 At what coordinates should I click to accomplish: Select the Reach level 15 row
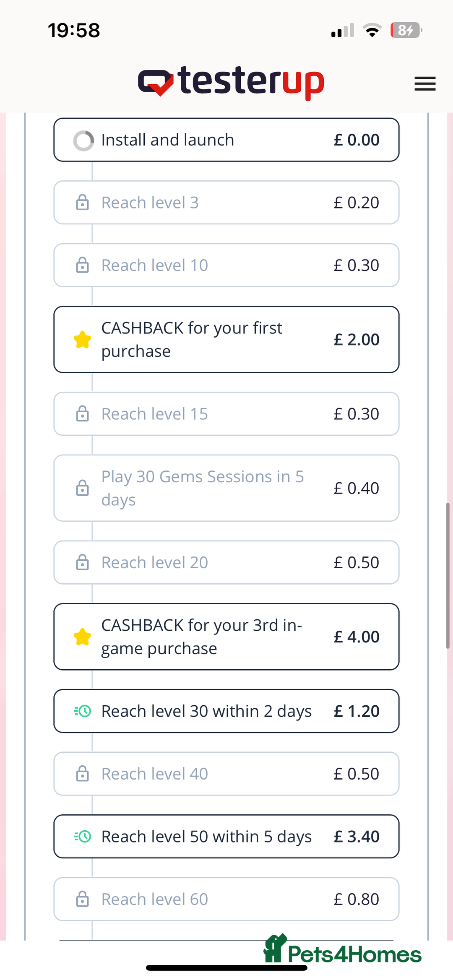pos(226,414)
